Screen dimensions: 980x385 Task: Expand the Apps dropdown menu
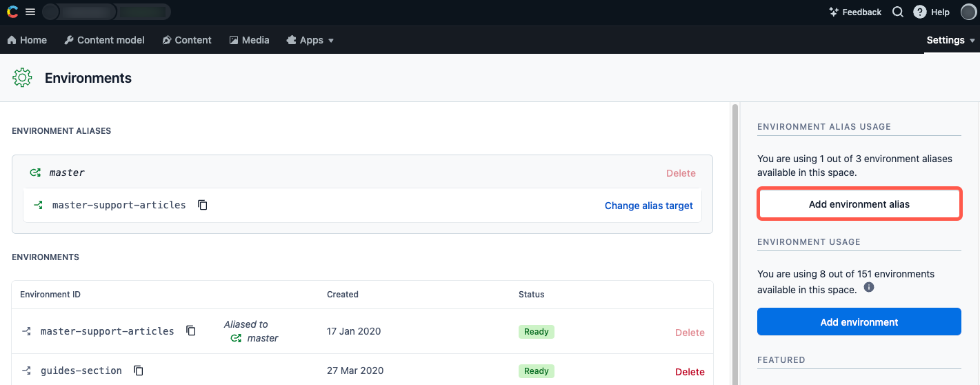click(310, 40)
